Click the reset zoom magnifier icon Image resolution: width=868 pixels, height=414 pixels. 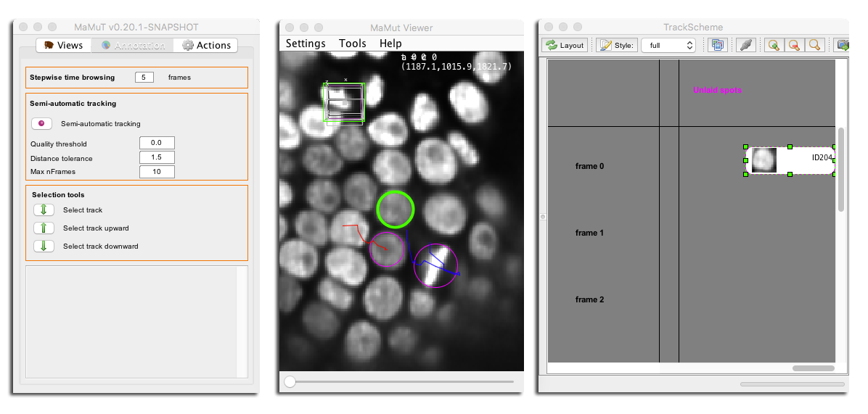point(814,46)
